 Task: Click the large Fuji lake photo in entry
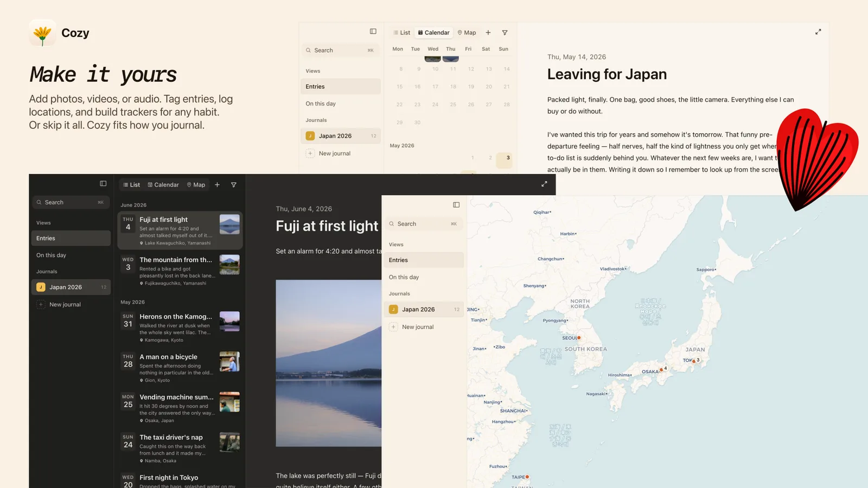coord(329,363)
